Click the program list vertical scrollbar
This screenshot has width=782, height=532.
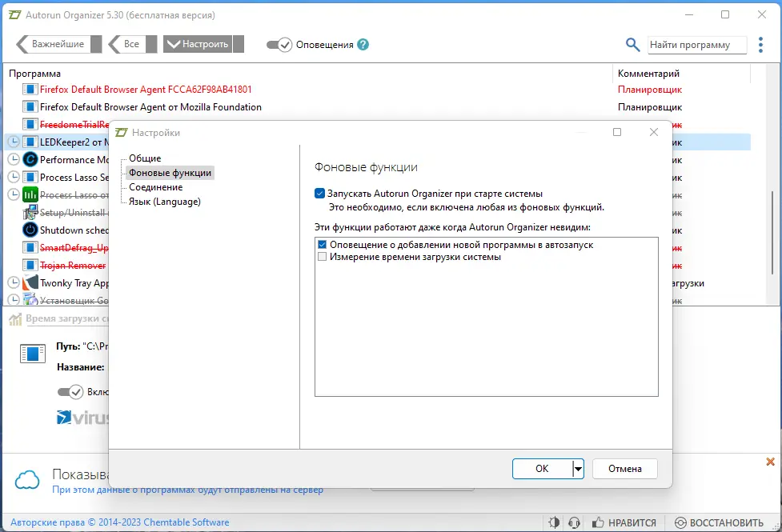(x=772, y=232)
